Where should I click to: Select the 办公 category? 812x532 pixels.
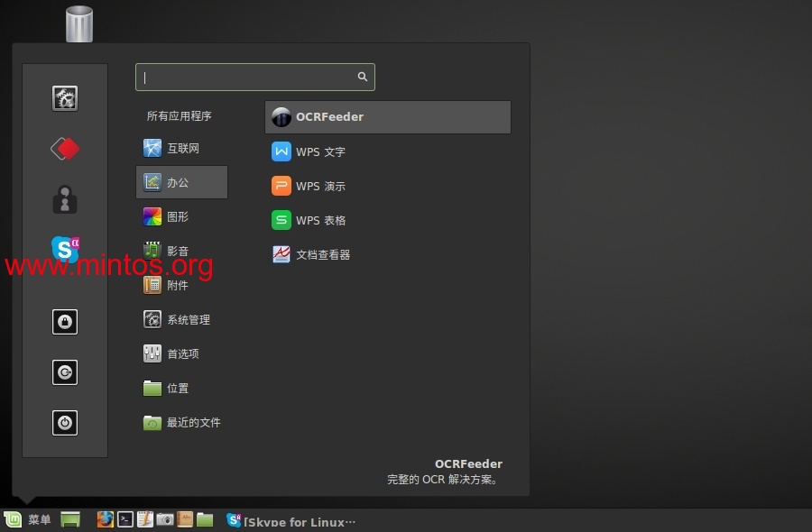(x=181, y=182)
